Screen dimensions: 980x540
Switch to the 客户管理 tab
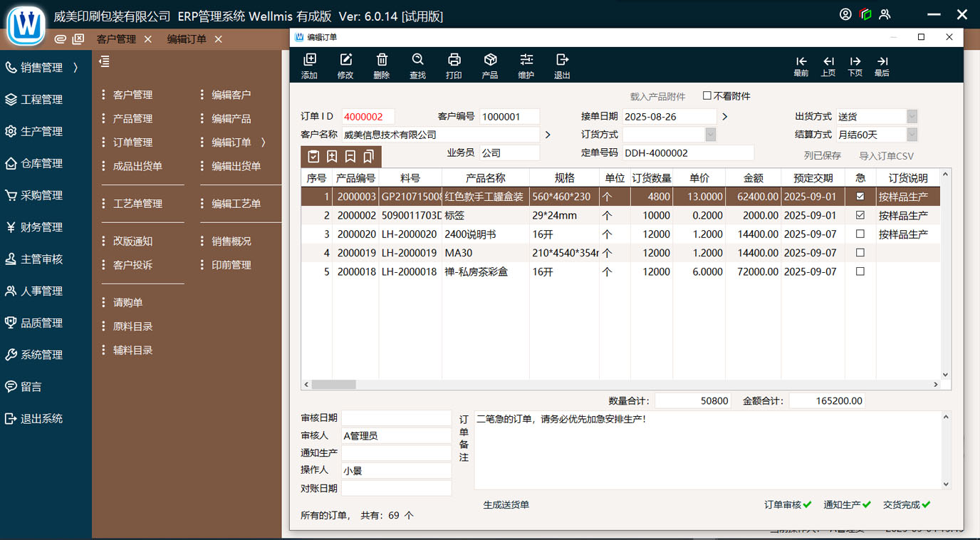pyautogui.click(x=116, y=39)
